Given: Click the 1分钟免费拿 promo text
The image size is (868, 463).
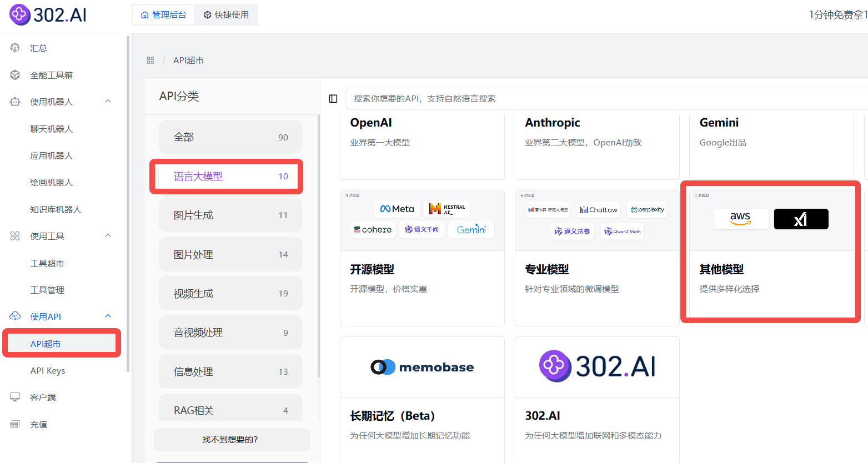Looking at the screenshot, I should click(x=838, y=14).
